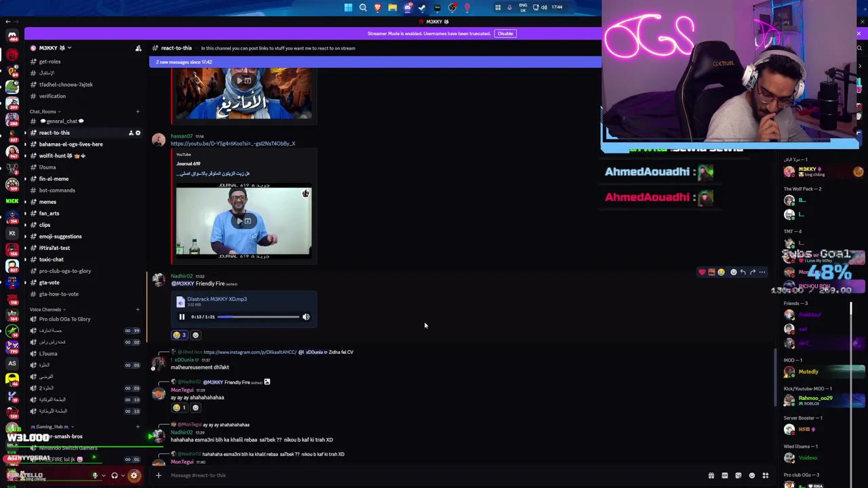Open the KICK server icon in the server list

click(12, 201)
